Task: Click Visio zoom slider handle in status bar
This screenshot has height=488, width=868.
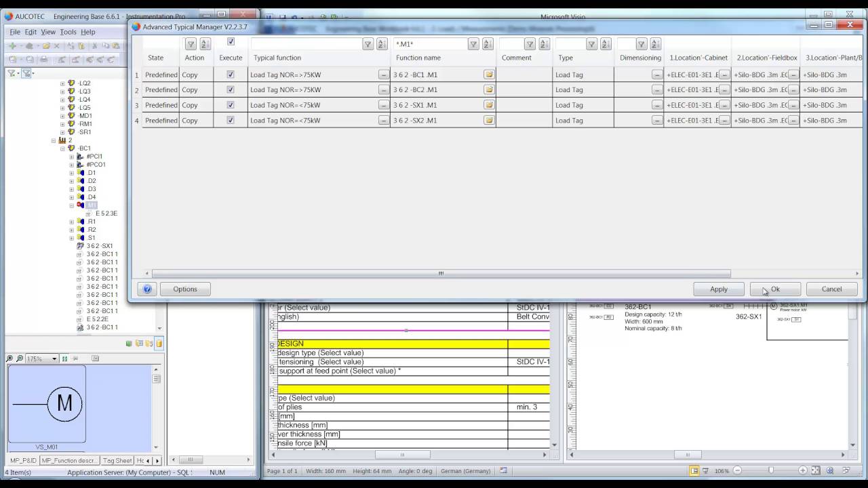Action: (770, 470)
